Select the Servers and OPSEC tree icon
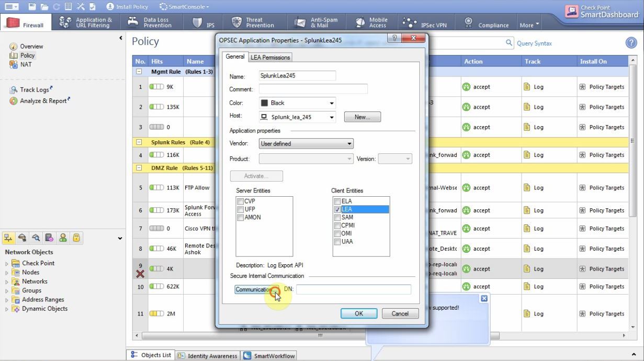Viewport: 644px width, 361px height. pyautogui.click(x=50, y=237)
